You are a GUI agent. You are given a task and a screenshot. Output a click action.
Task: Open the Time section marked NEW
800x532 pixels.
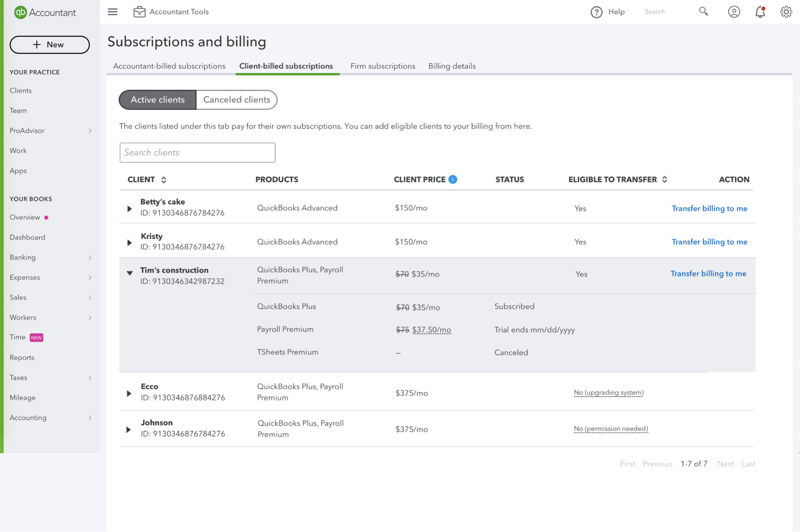tap(26, 337)
